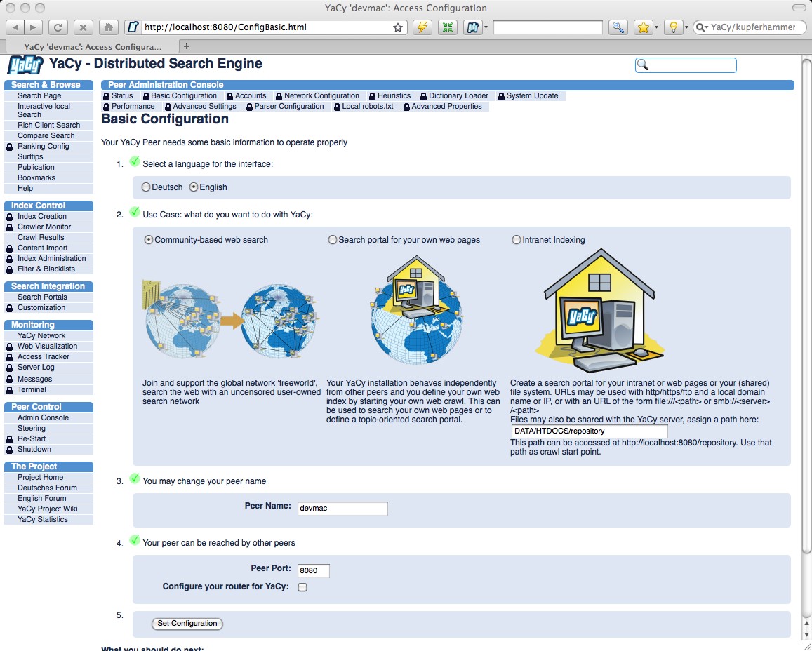The height and width of the screenshot is (651, 812).
Task: Click the lightning bolt toolbar icon
Action: 421,27
